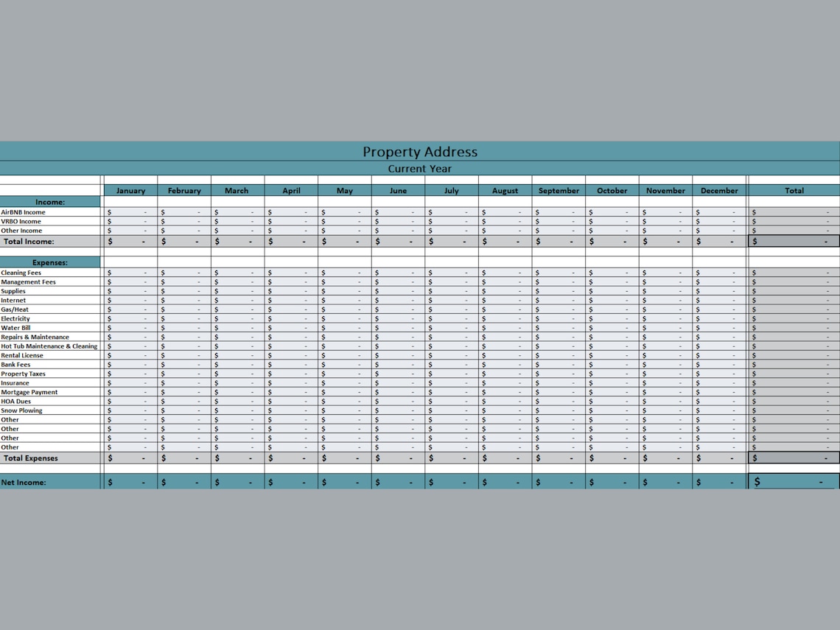
Task: Click the January column header
Action: (130, 190)
